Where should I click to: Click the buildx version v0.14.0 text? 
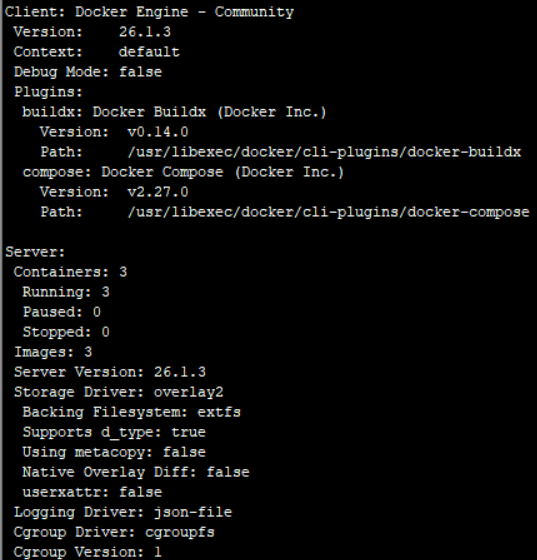pos(158,132)
